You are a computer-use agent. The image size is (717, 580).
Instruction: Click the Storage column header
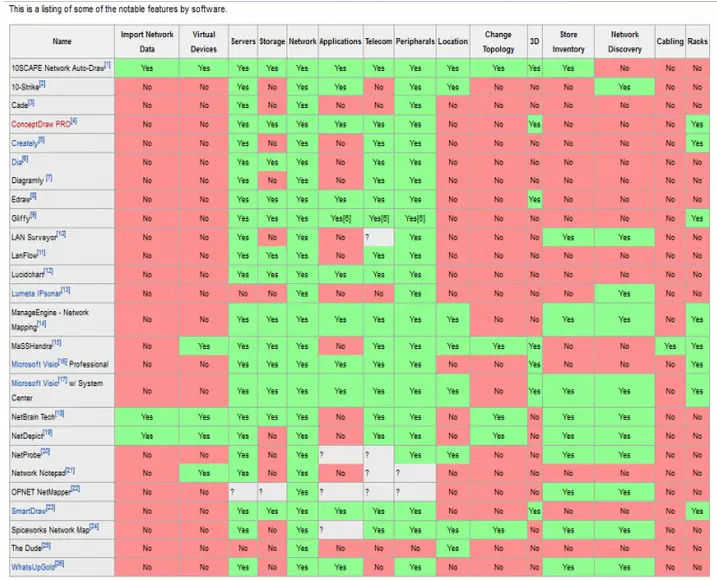click(272, 42)
